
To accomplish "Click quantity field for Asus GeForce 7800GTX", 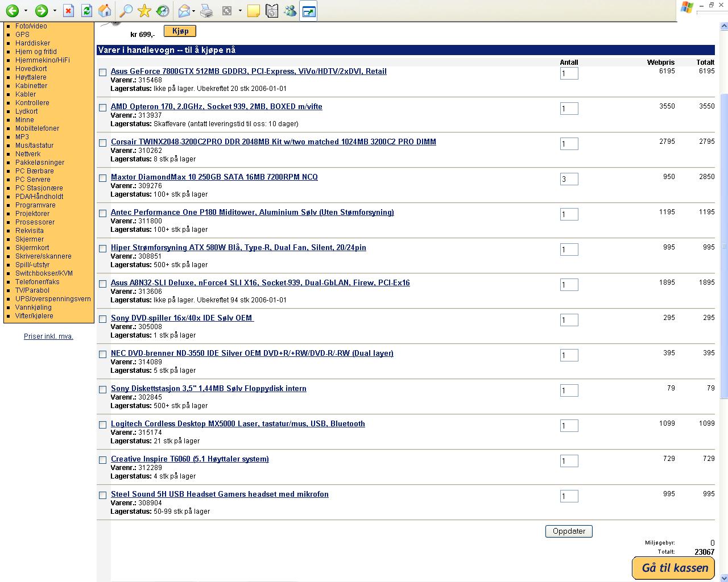I will tap(569, 73).
